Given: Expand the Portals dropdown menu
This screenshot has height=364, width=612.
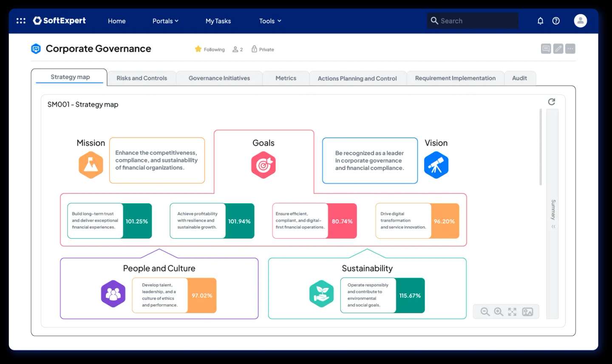Looking at the screenshot, I should (x=165, y=21).
